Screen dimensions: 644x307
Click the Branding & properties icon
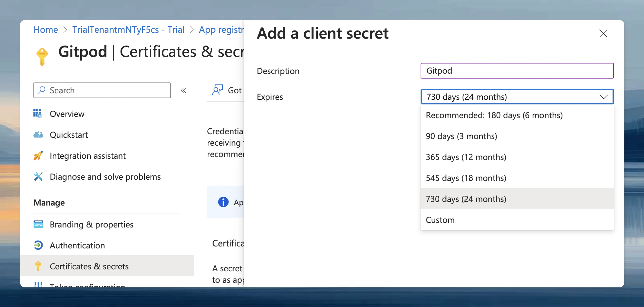coord(38,225)
